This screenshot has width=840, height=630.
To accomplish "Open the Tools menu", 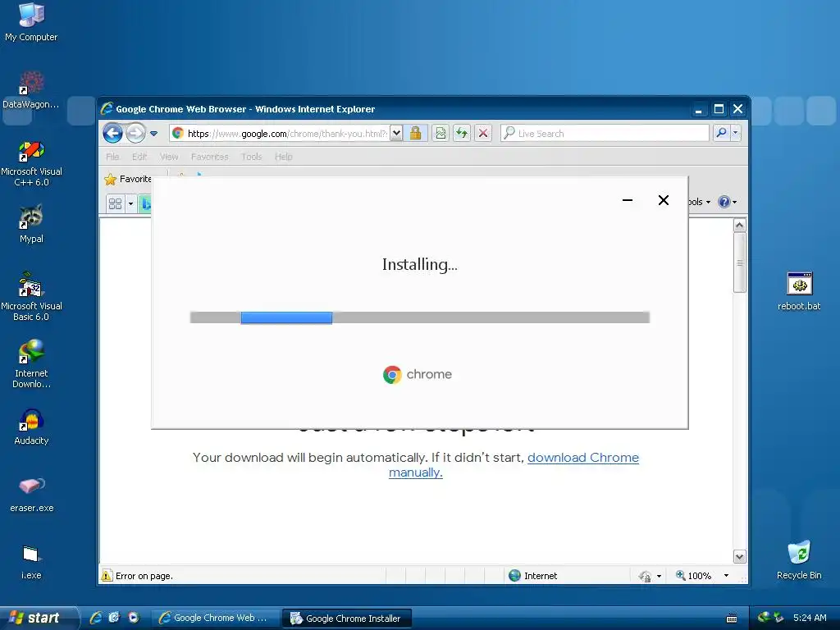I will point(251,157).
